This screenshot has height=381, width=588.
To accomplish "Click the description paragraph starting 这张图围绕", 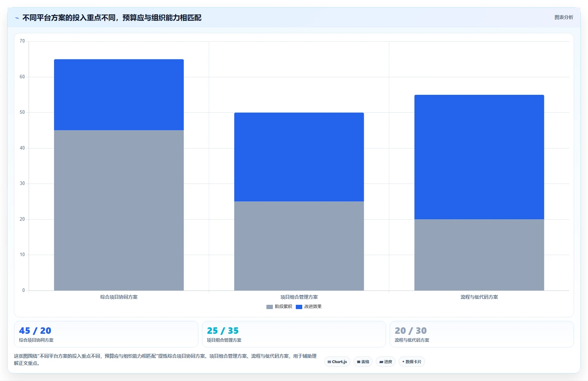I will [x=165, y=360].
